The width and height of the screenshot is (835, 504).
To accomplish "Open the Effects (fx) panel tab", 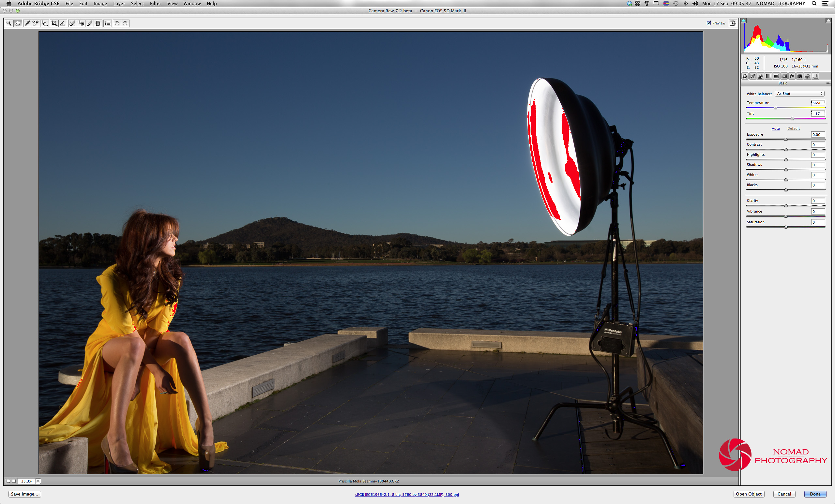I will [x=792, y=76].
